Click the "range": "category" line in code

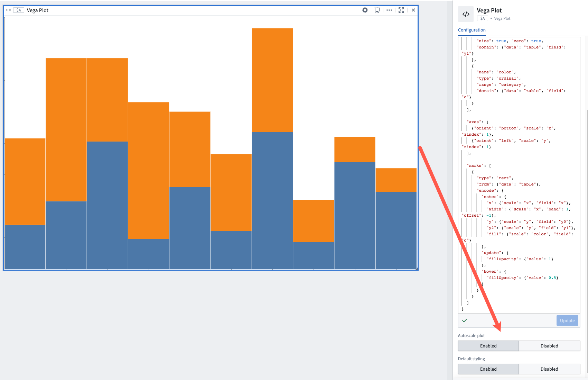[x=501, y=84]
